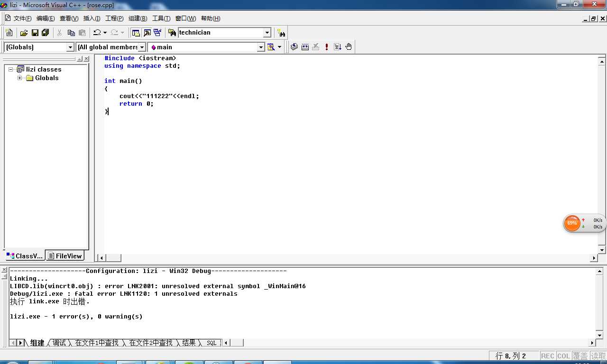
Task: Toggle the Workspace pane button
Action: tap(136, 33)
